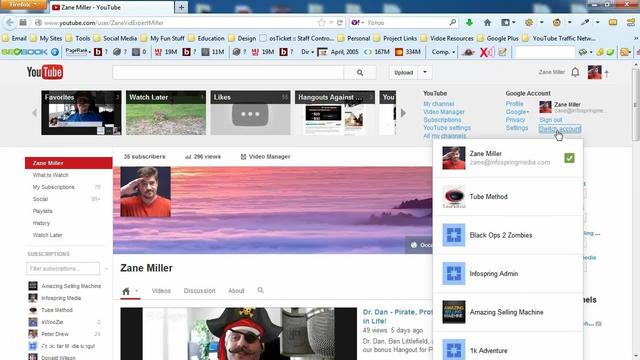Select the Zane Miller sidebar item
Image resolution: width=640 pixels, height=360 pixels.
pos(69,163)
